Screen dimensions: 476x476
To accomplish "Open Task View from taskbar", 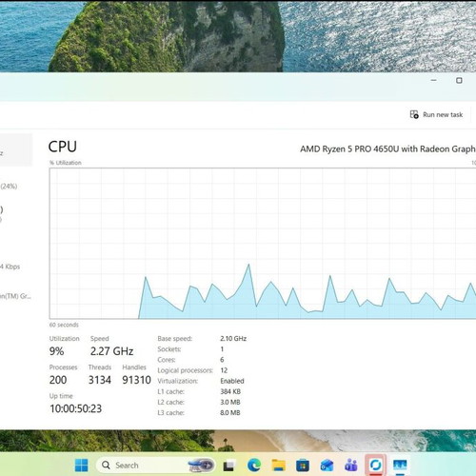I will pos(228,466).
